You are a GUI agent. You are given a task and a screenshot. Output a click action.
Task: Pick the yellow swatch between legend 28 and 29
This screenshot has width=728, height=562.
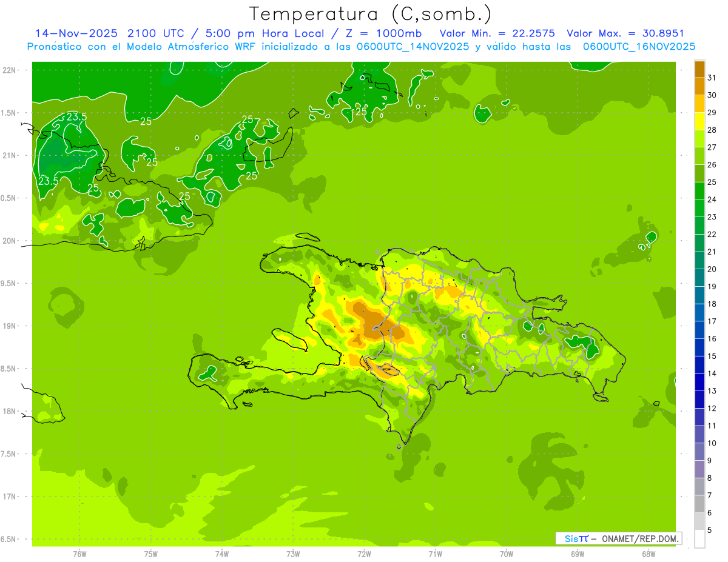(699, 121)
